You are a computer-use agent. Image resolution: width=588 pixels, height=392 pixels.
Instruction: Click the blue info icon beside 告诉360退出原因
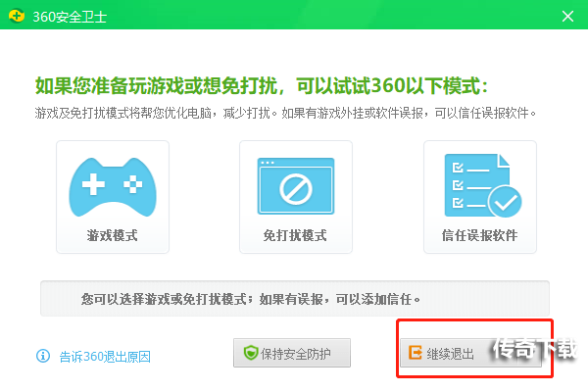43,356
